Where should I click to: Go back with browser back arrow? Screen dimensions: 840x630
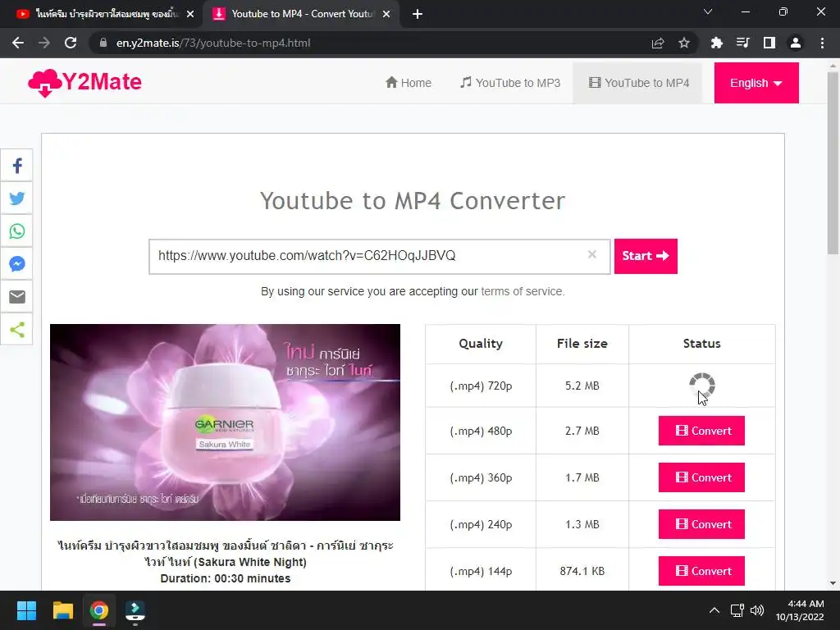point(18,43)
